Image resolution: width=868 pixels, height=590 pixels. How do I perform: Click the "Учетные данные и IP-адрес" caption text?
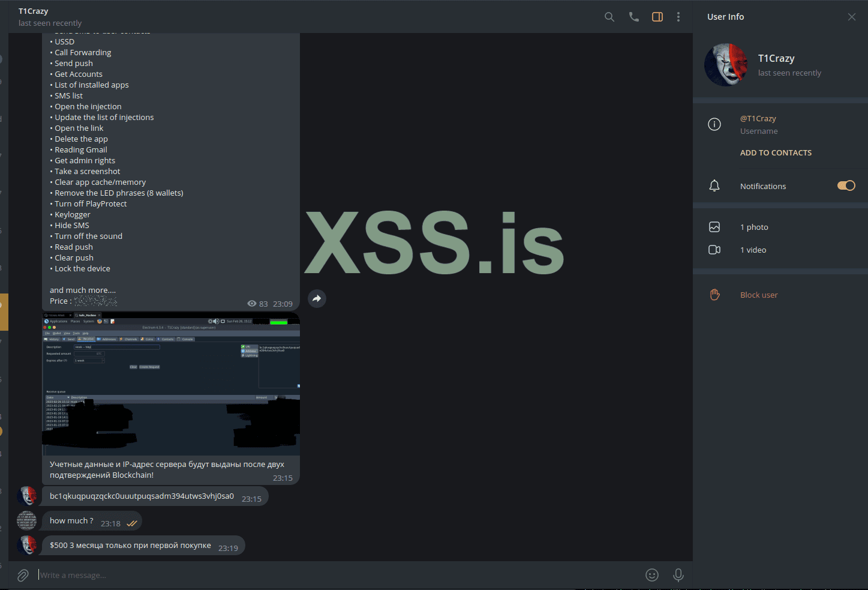(x=167, y=469)
